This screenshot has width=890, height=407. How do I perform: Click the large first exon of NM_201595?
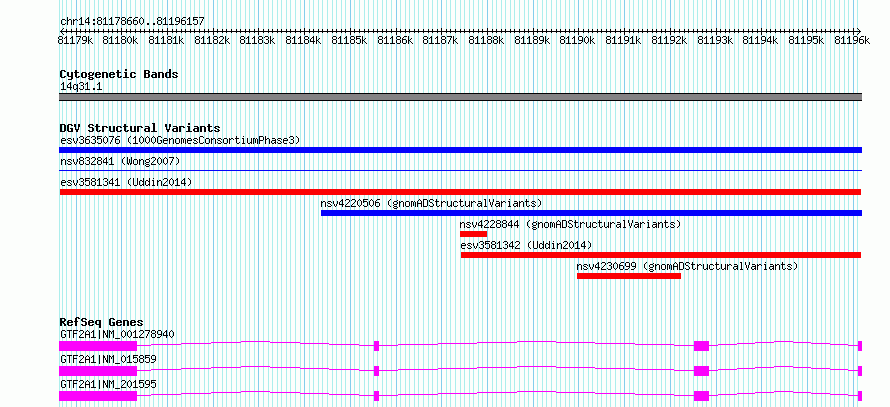click(x=98, y=396)
